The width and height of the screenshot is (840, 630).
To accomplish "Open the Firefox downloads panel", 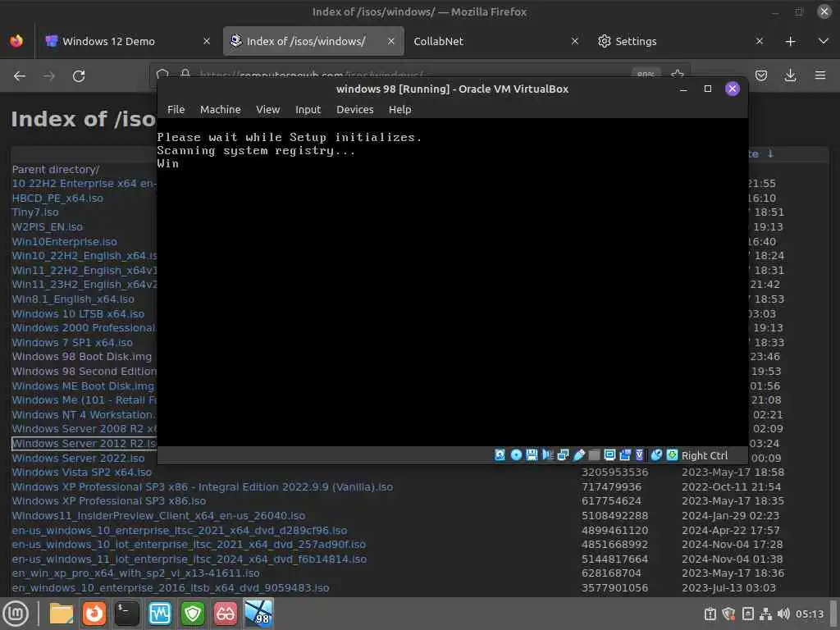I will pos(790,75).
